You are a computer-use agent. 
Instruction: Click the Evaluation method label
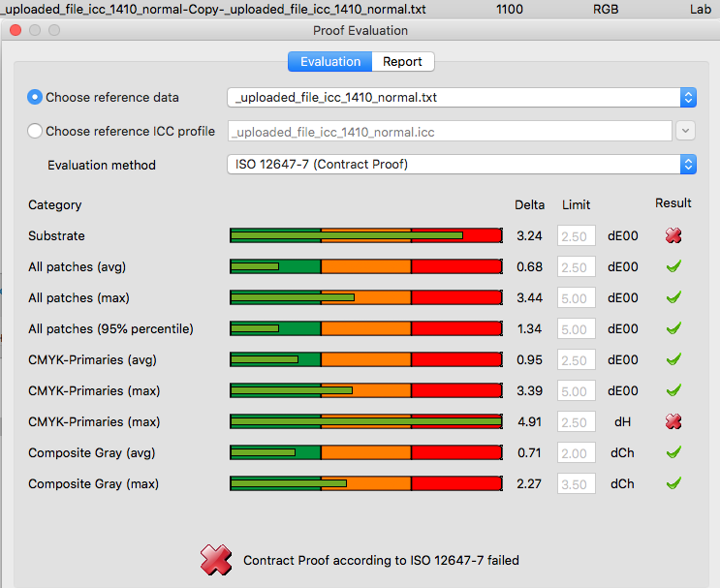(x=102, y=165)
